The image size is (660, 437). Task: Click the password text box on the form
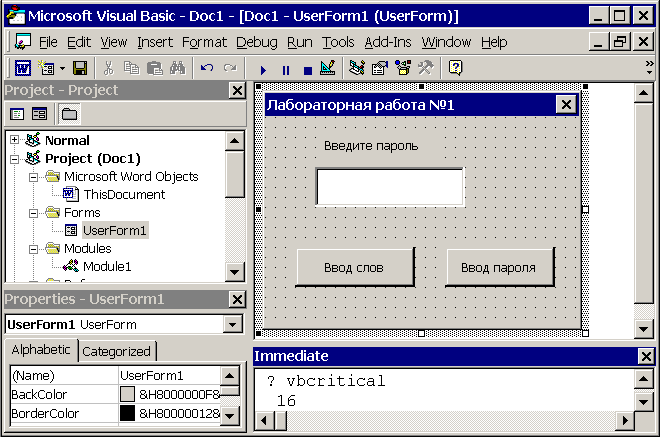[390, 187]
